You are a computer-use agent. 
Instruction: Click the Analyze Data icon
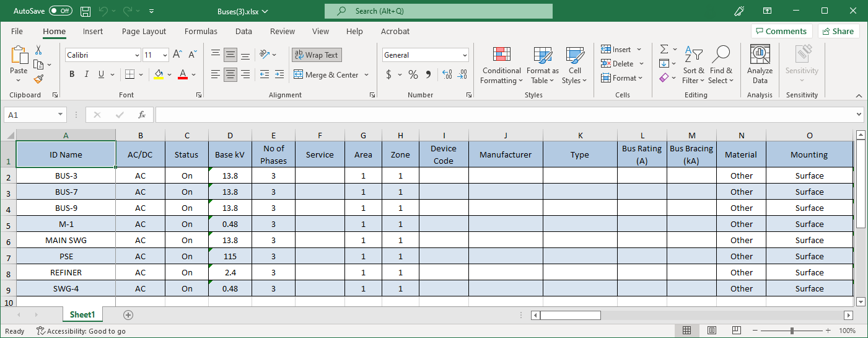760,65
